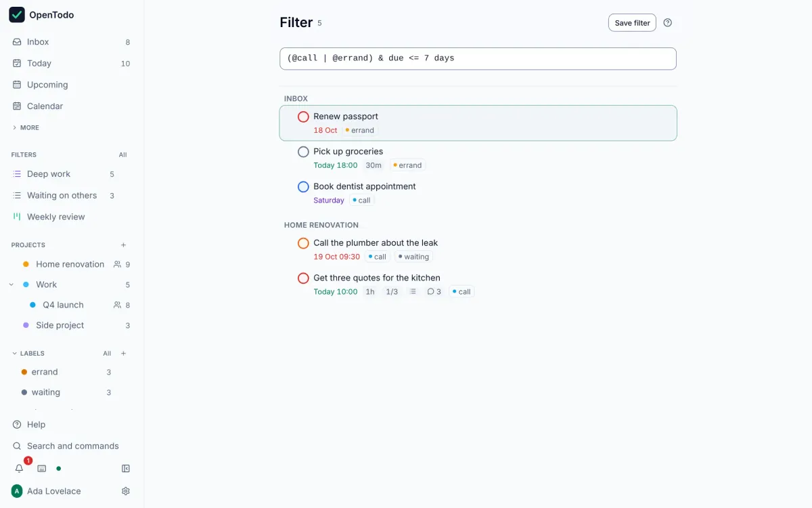812x508 pixels.
Task: Click errand label on Pick up groceries
Action: click(x=407, y=165)
